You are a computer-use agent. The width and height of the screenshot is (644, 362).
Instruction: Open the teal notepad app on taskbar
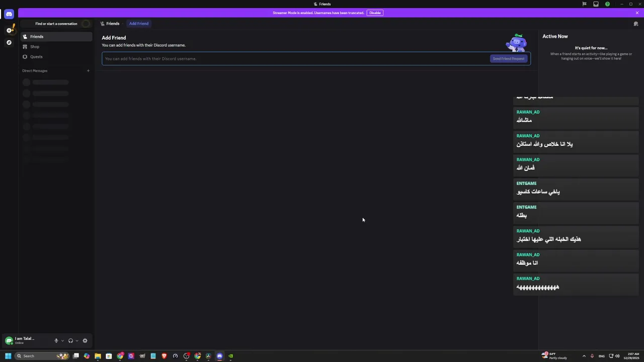tap(153, 356)
